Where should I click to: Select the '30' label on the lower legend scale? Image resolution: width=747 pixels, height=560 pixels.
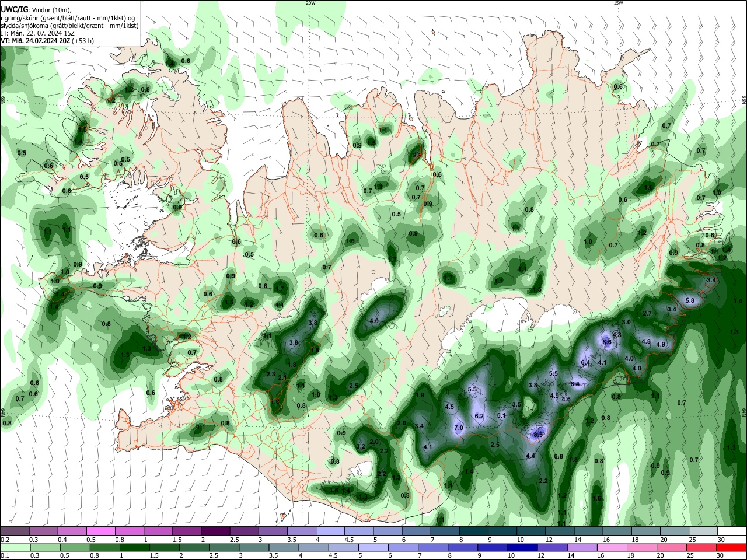(720, 556)
